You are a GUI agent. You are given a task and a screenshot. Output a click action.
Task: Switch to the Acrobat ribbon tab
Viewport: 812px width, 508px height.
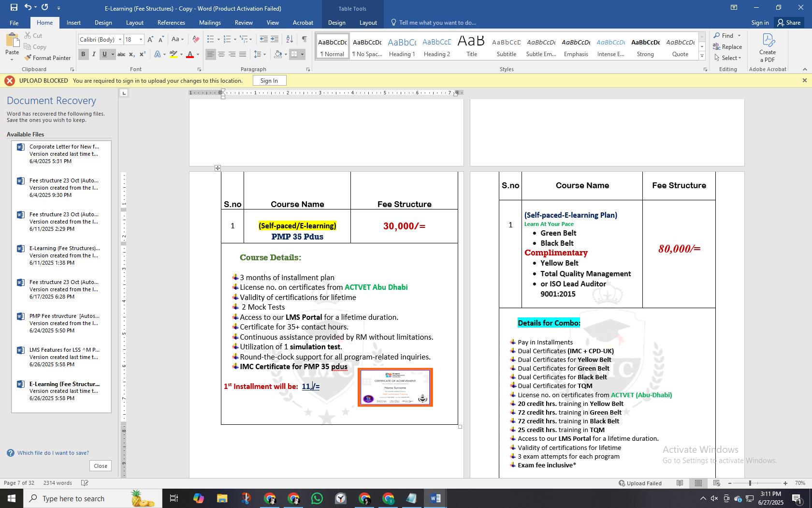303,23
